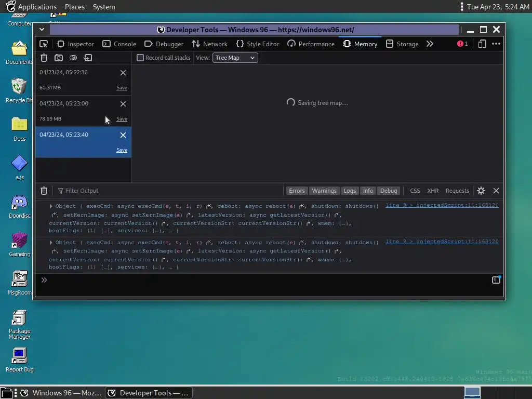The image size is (532, 399).
Task: Toggle the Warnings filter
Action: tap(324, 191)
